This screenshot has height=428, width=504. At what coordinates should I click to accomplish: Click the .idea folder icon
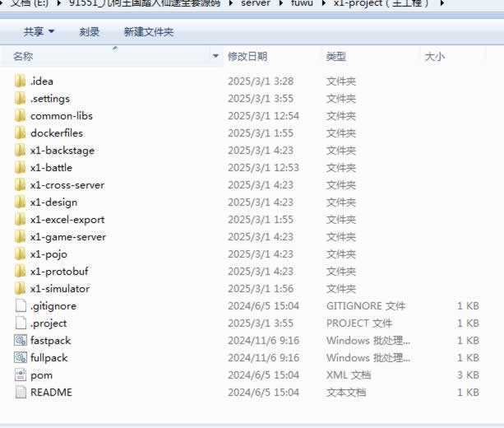[21, 81]
